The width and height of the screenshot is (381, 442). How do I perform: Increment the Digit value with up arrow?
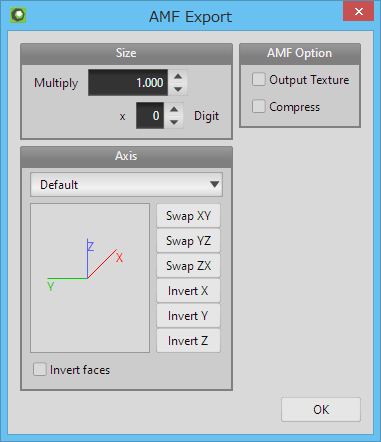pyautogui.click(x=174, y=109)
